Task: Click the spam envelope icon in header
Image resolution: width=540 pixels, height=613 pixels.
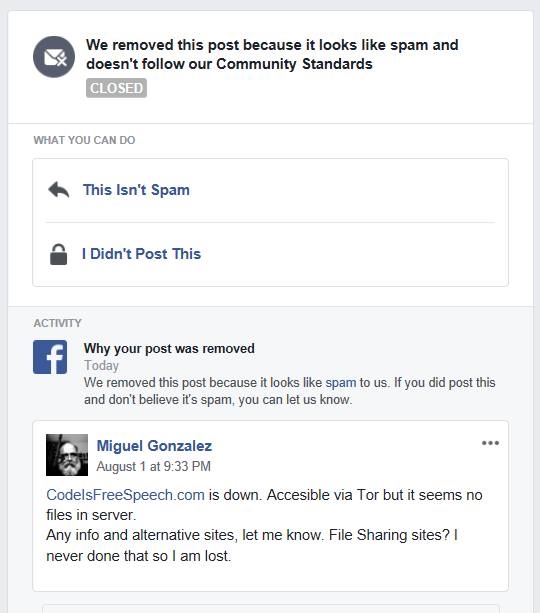Action: [x=54, y=57]
